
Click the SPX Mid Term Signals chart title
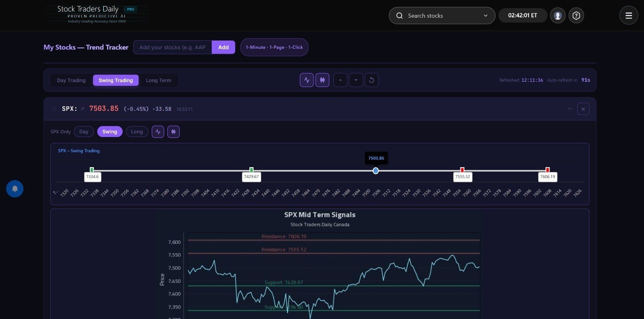320,215
